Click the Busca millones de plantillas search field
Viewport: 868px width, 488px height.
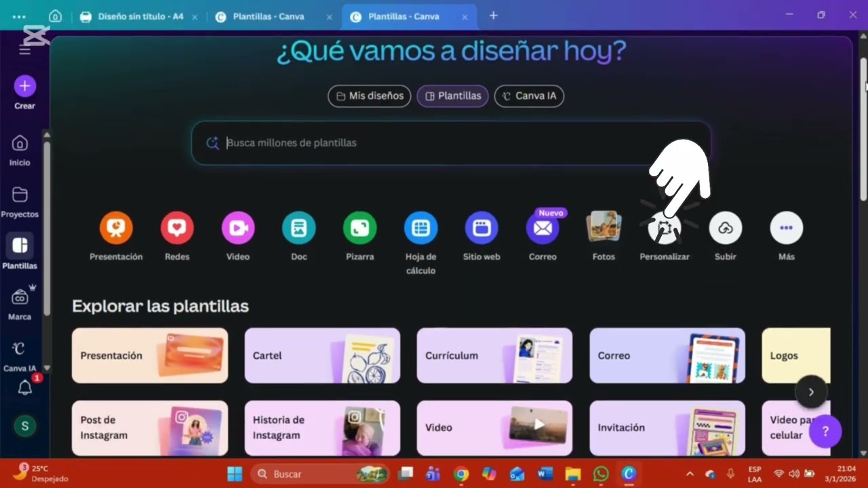(451, 143)
